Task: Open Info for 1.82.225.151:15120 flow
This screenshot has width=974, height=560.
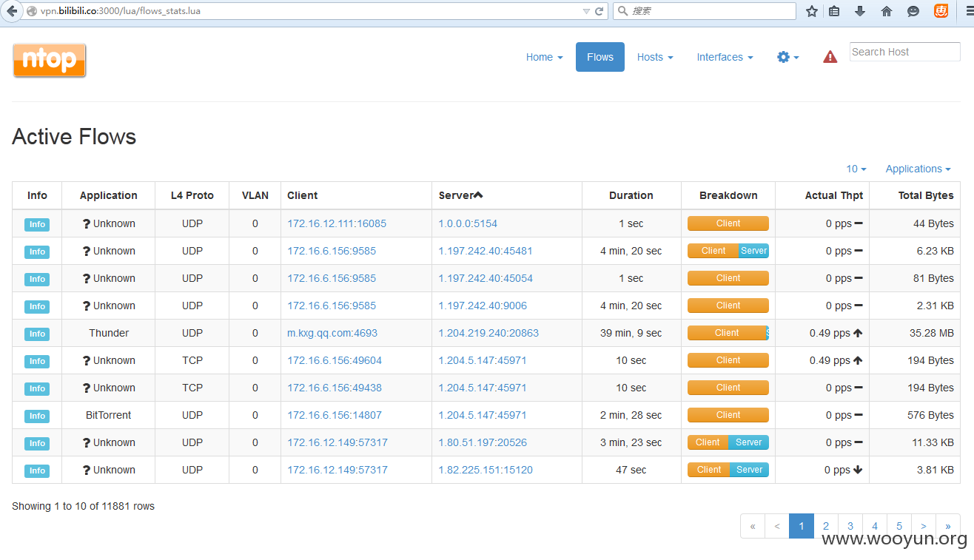Action: tap(37, 470)
